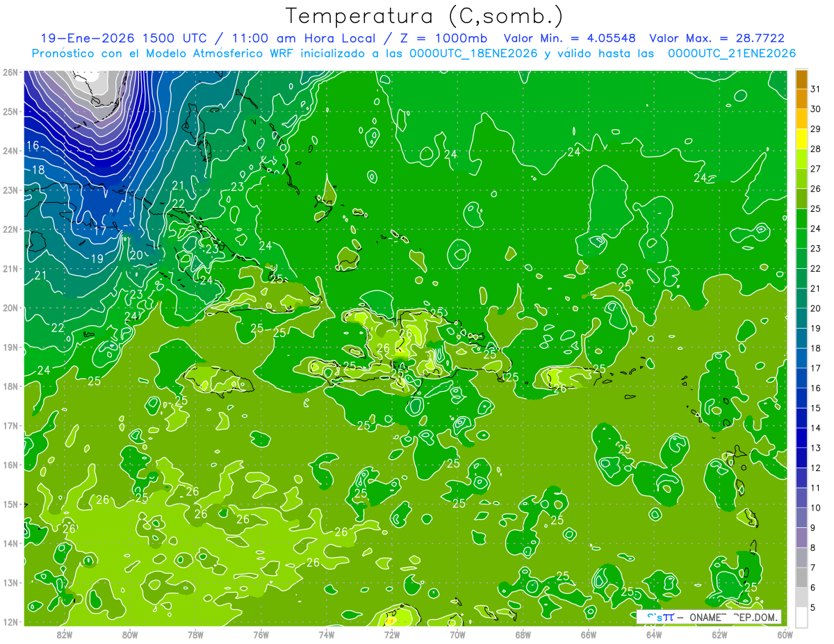This screenshot has width=834, height=644.
Task: Click the contour label 19 on the map
Action: tap(97, 258)
